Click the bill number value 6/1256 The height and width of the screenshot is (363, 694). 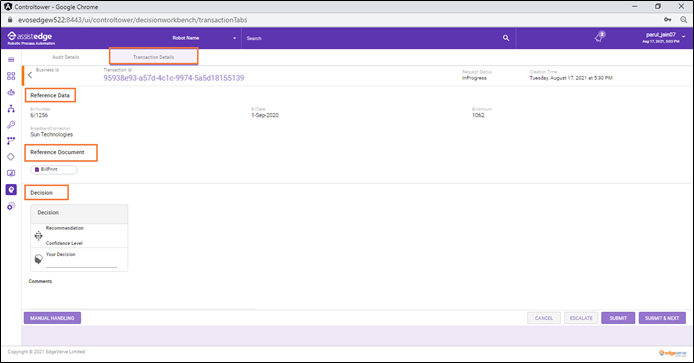(39, 115)
